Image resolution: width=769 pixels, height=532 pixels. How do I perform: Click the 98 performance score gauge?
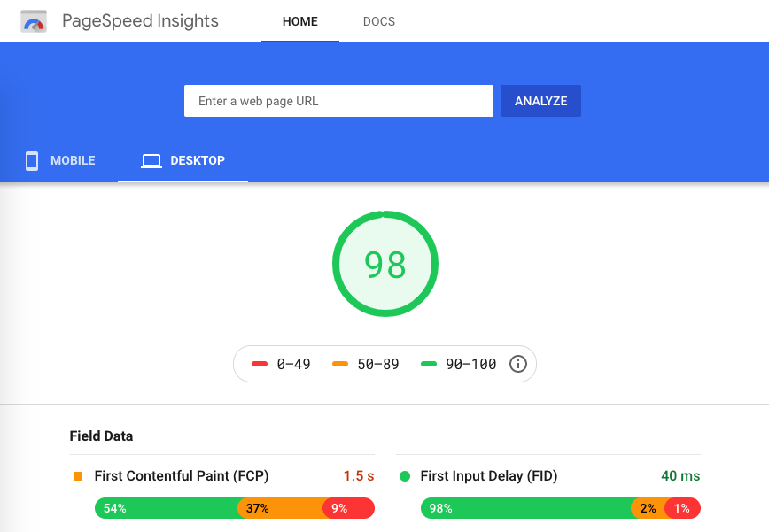pos(385,264)
